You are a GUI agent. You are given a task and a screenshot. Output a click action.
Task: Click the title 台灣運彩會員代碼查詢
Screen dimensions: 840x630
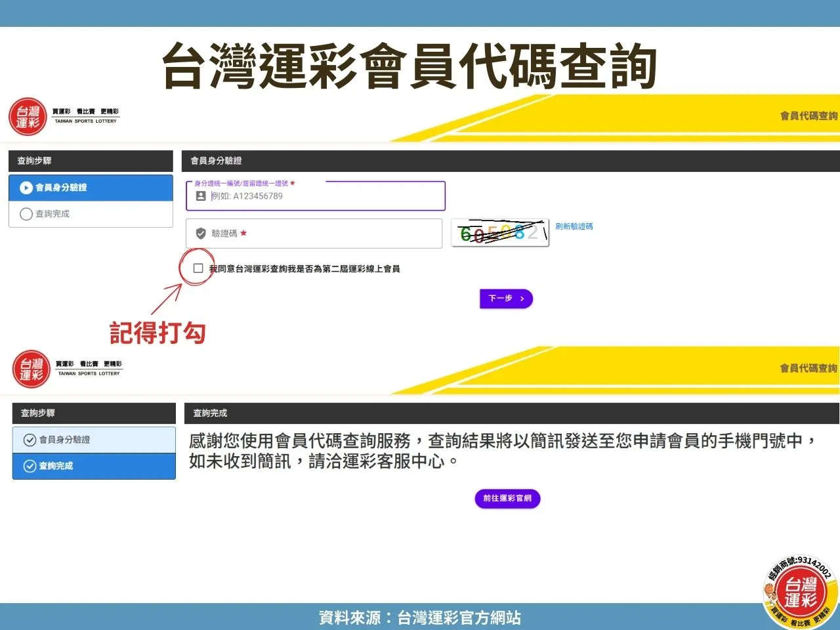point(409,66)
